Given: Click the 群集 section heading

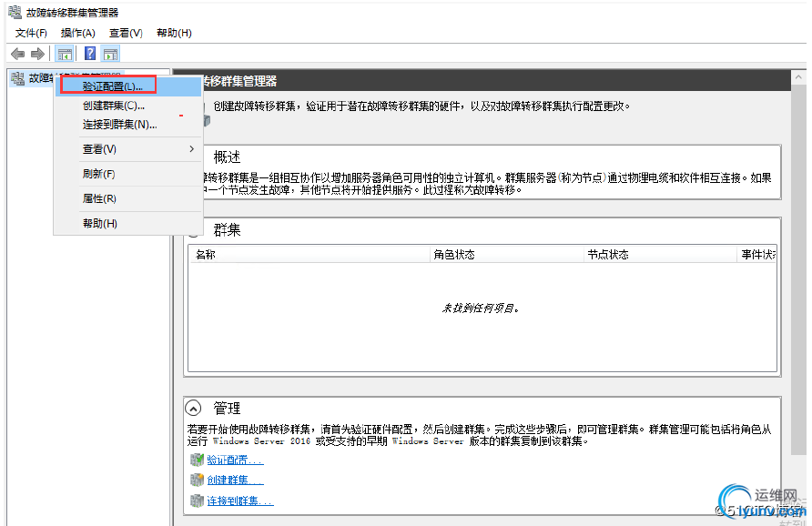Looking at the screenshot, I should (x=227, y=230).
